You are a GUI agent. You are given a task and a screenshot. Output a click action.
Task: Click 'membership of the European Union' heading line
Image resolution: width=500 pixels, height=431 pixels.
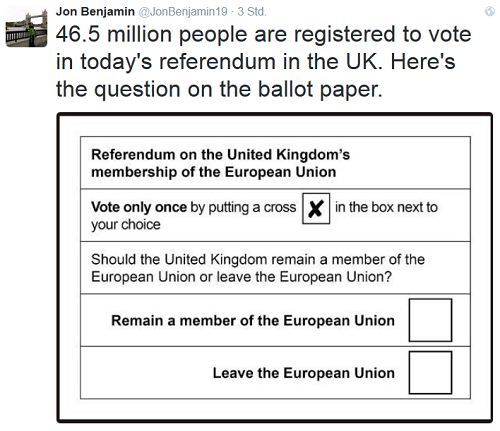[x=213, y=172]
